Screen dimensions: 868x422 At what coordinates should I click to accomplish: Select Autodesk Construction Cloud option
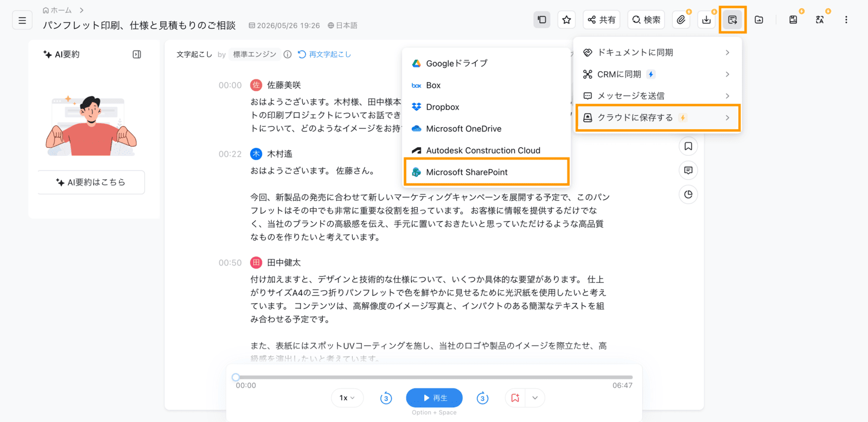coord(486,150)
